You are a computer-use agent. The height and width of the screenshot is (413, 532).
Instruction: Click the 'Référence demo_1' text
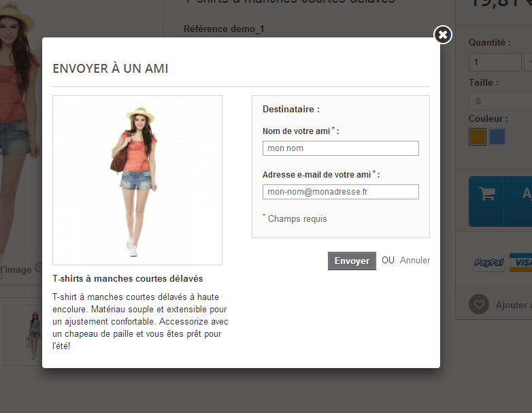click(x=224, y=29)
